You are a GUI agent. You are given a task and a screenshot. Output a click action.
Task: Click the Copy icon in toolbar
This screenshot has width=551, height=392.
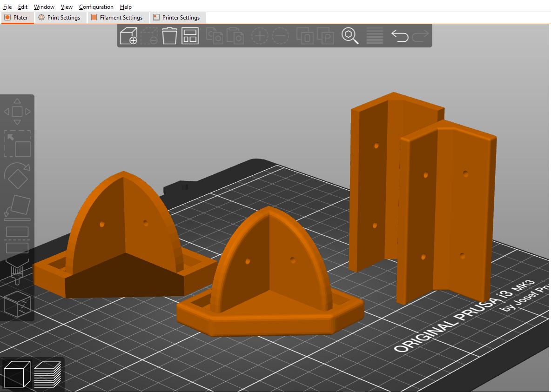(215, 36)
